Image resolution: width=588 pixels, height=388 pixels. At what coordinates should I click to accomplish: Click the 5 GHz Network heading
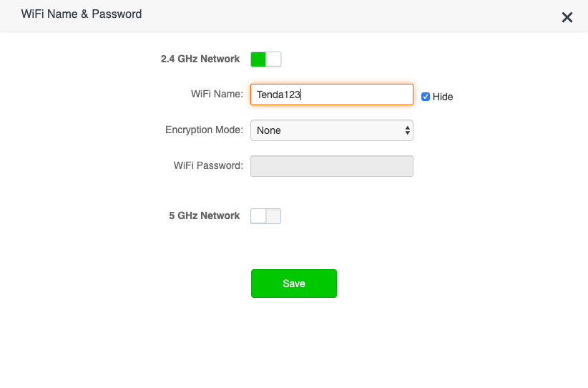[x=205, y=215]
